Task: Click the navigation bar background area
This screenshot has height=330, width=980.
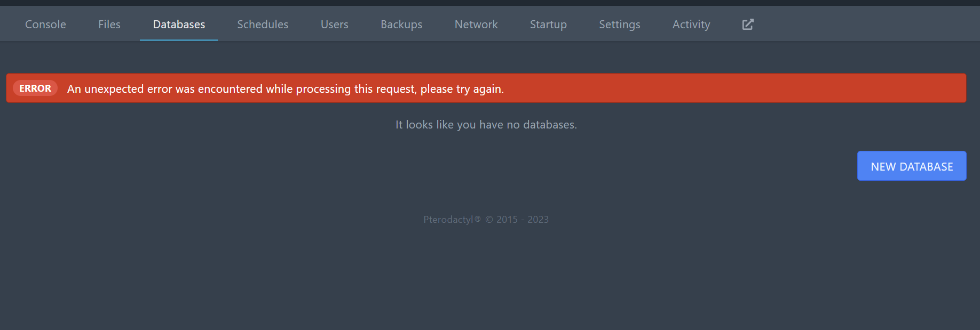Action: (x=854, y=24)
